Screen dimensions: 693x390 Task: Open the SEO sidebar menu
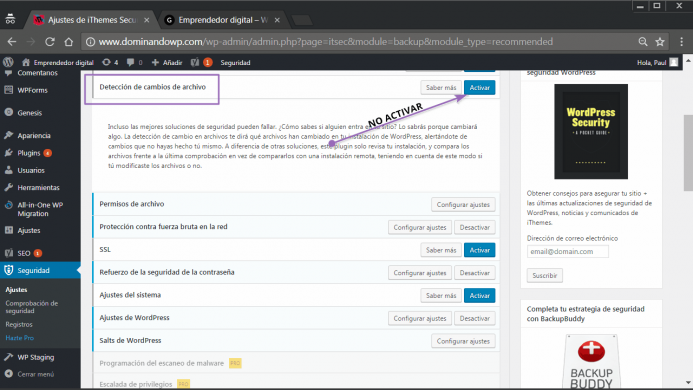point(24,253)
